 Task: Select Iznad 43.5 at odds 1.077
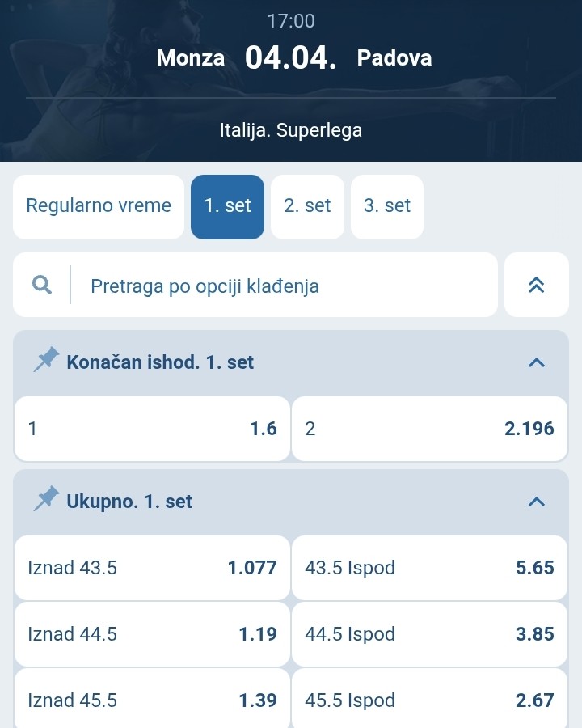[152, 568]
